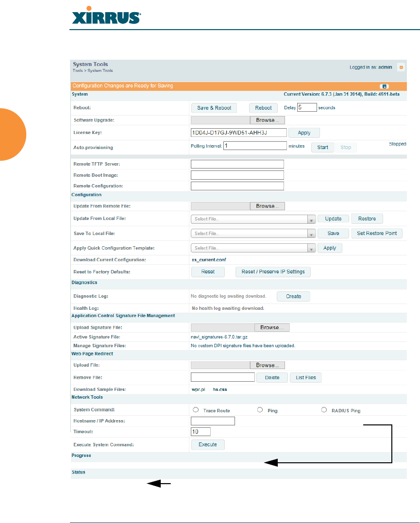This screenshot has height=523, width=420.
Task: Click the reboot Delay seconds field
Action: click(307, 107)
